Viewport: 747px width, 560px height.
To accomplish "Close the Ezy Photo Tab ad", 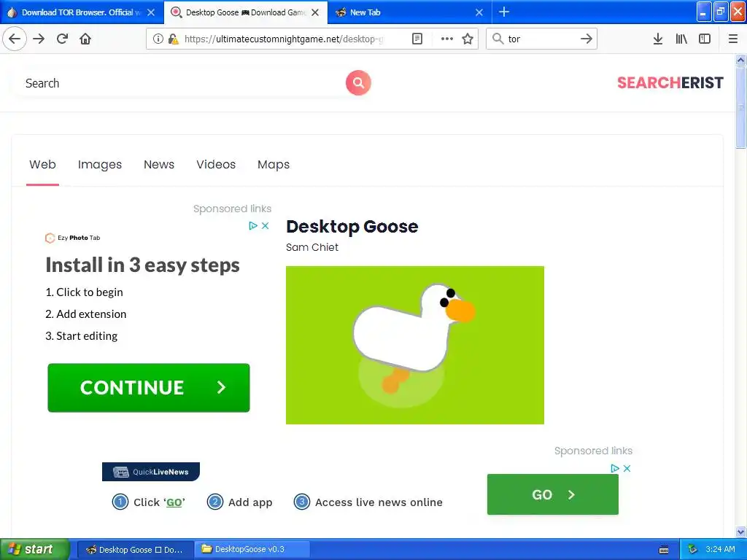I will pyautogui.click(x=266, y=226).
